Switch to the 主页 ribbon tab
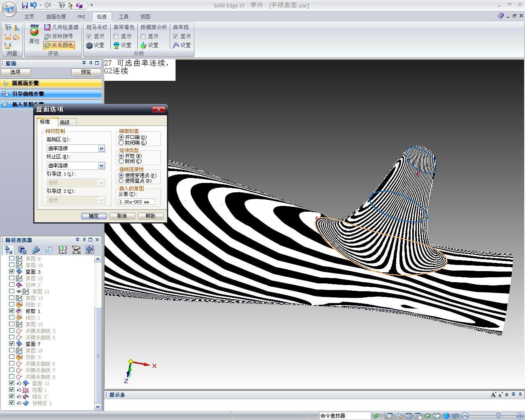This screenshot has height=420, width=525. click(29, 17)
